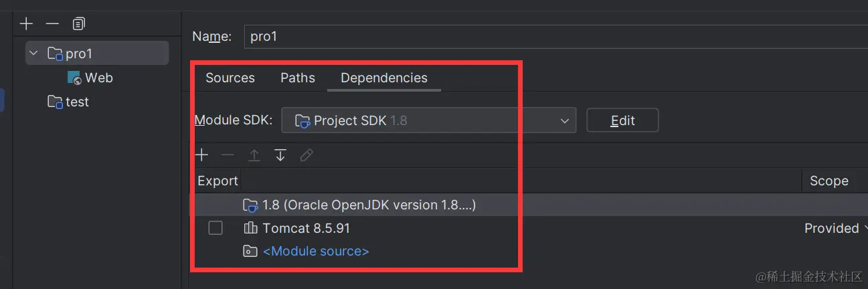Add a dependency with the plus icon
The width and height of the screenshot is (868, 289).
pos(202,155)
